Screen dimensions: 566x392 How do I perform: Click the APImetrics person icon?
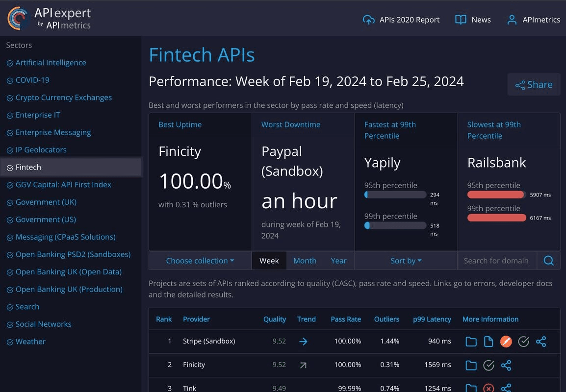[x=512, y=20]
